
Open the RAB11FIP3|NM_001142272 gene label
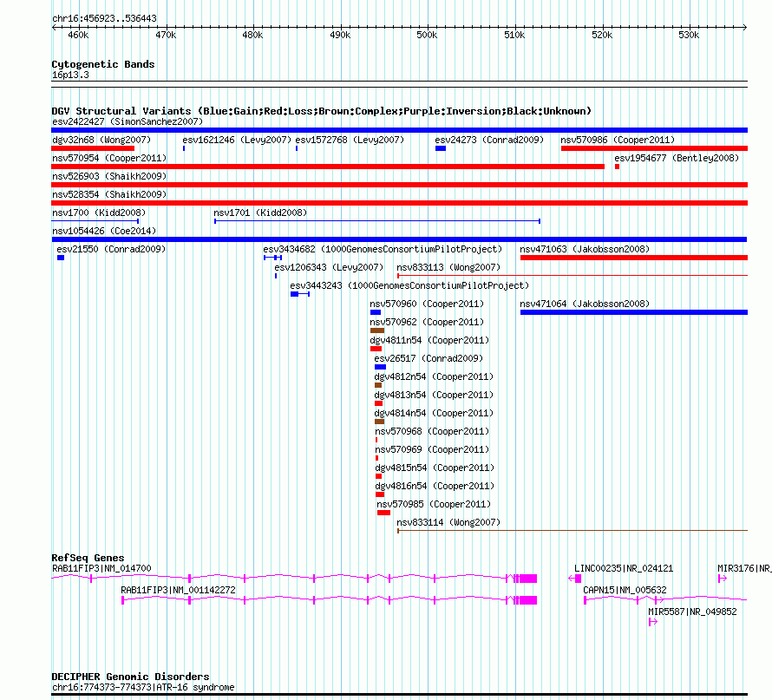(178, 590)
